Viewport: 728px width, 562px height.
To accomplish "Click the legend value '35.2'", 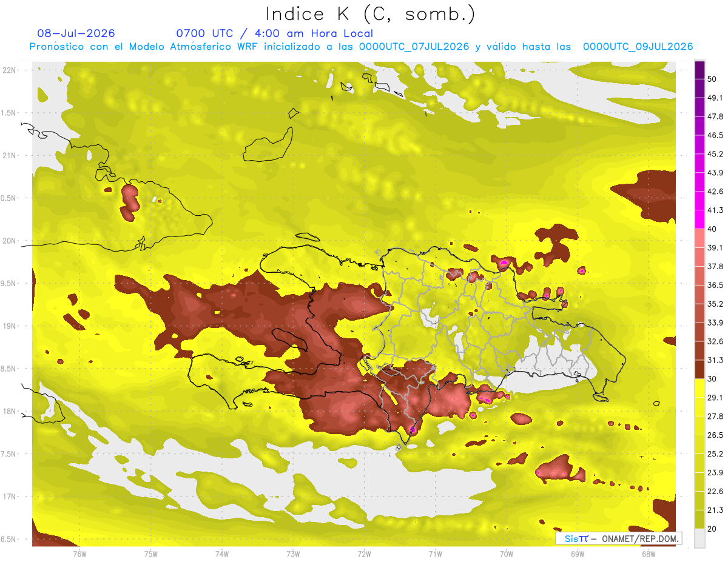I will [715, 304].
